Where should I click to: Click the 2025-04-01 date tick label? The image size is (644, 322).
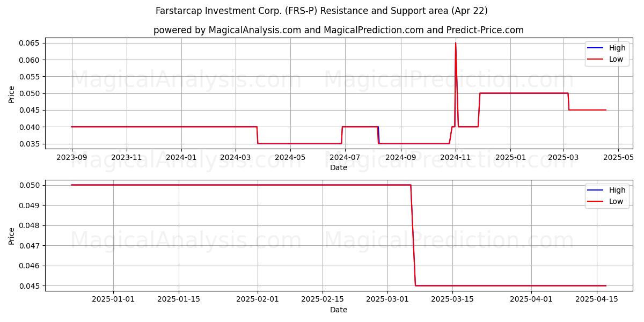click(x=531, y=299)
